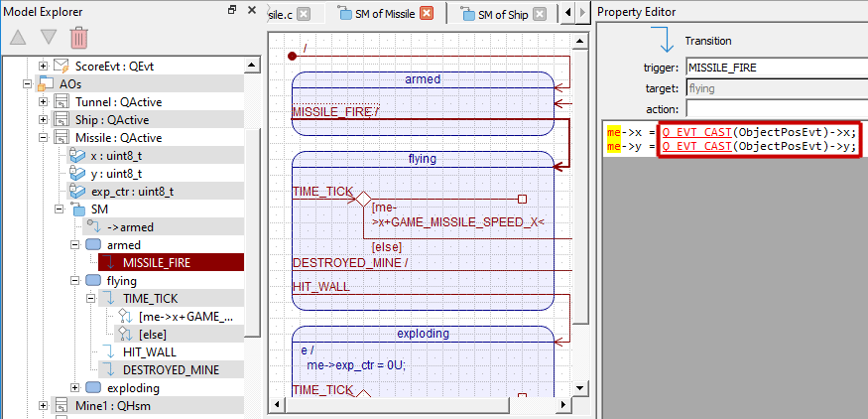Click the trash can delete icon

(x=78, y=39)
